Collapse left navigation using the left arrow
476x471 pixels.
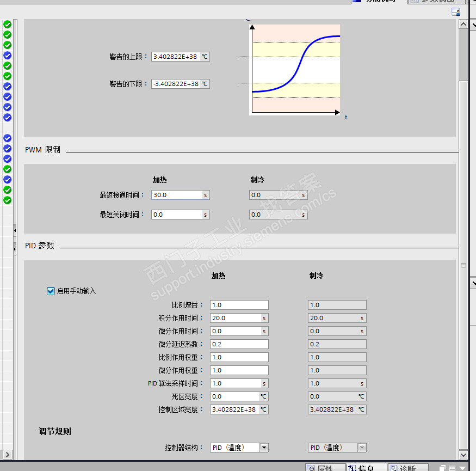pyautogui.click(x=15, y=231)
